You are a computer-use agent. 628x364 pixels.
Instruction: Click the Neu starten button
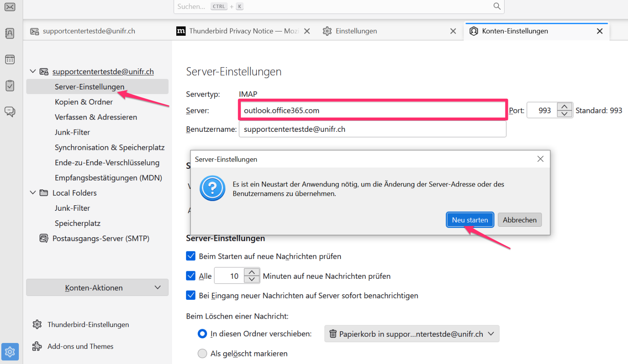(x=470, y=220)
